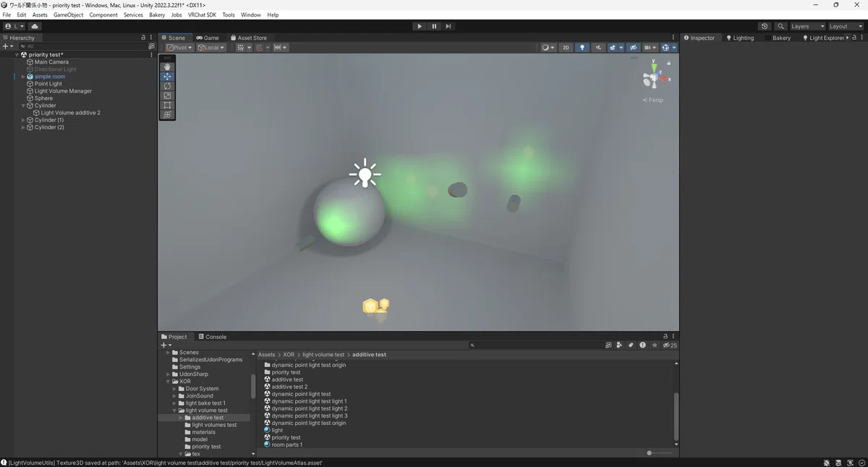Open the scene draw mode dropdown
Viewport: 868px width, 467px height.
[x=548, y=48]
